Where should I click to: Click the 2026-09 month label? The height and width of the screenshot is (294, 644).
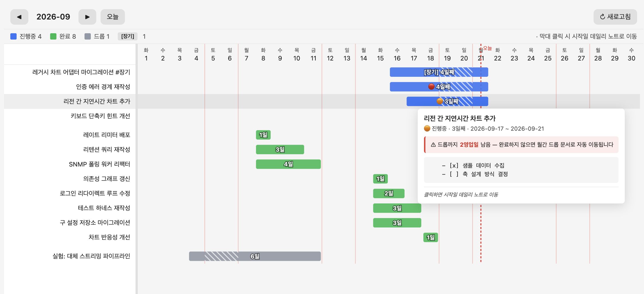(x=53, y=17)
